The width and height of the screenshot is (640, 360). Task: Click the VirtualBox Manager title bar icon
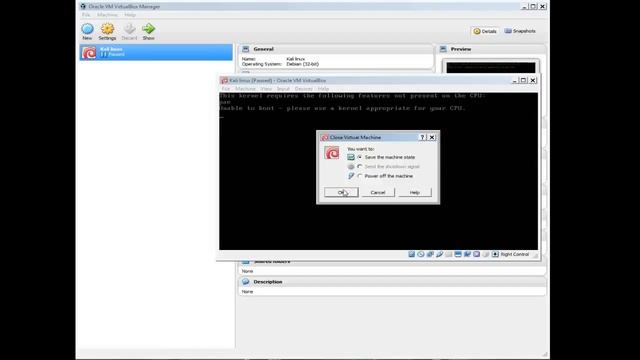83,6
